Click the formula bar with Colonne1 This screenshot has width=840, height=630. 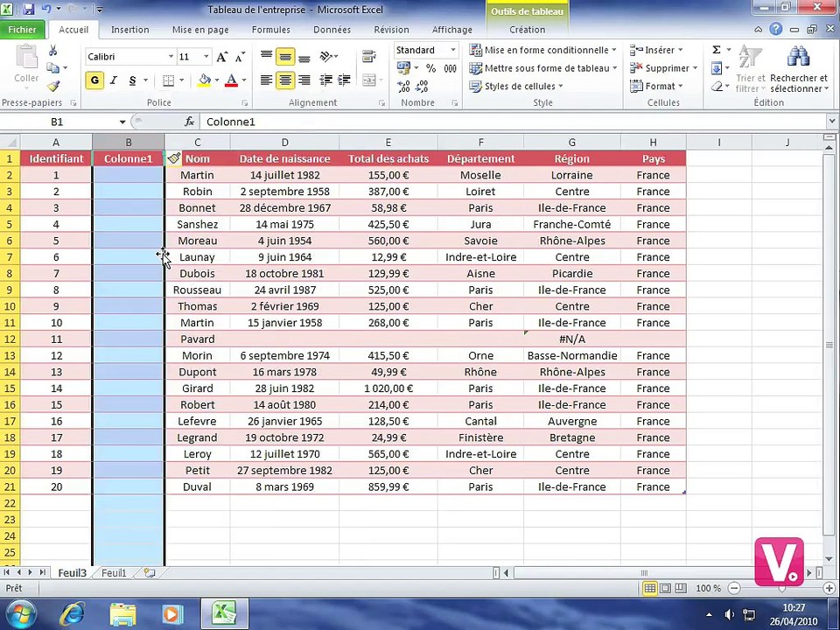513,122
